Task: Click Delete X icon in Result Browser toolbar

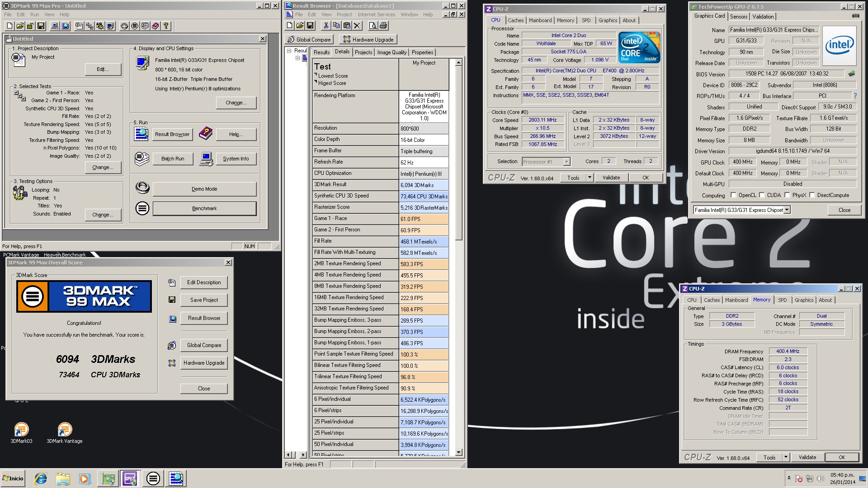Action: click(357, 26)
